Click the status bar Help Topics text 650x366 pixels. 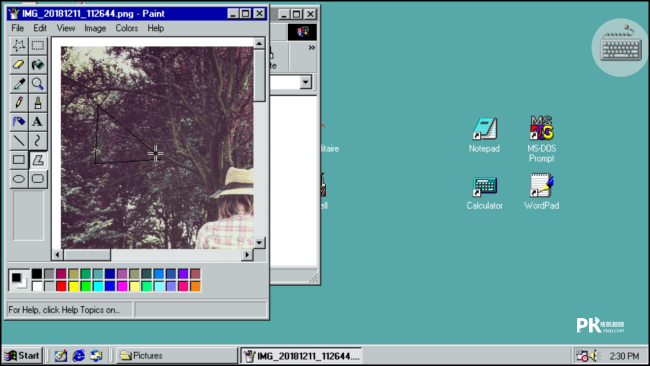coord(64,310)
